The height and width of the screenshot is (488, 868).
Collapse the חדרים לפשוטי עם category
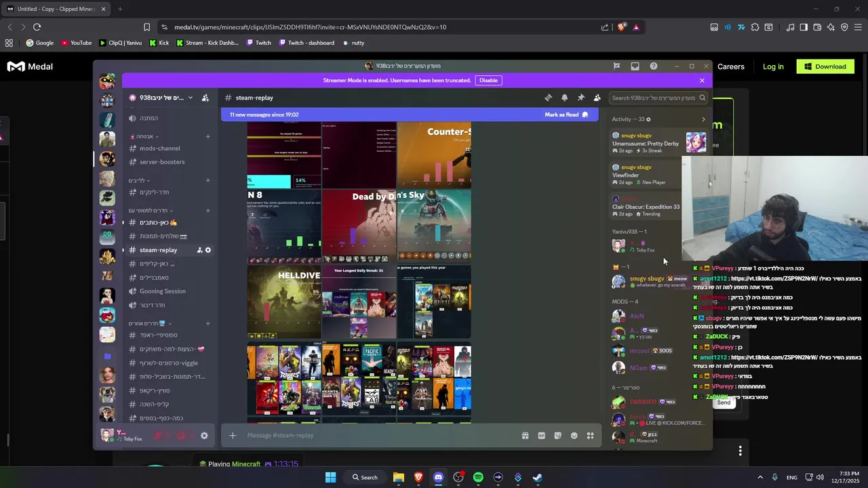(151, 210)
